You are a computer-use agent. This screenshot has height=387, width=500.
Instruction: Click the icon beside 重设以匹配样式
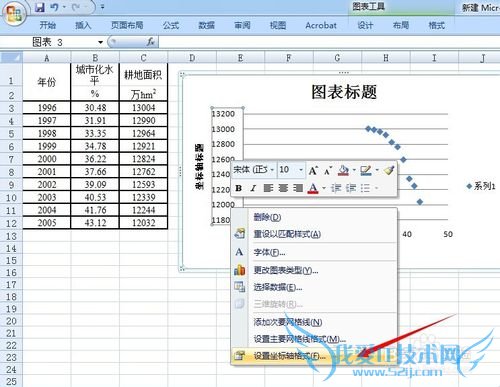pyautogui.click(x=239, y=234)
